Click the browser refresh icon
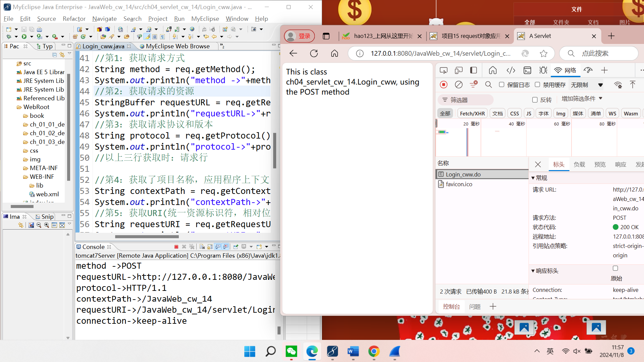 314,53
